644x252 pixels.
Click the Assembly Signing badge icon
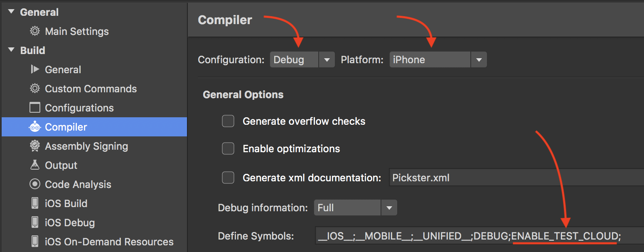point(35,146)
